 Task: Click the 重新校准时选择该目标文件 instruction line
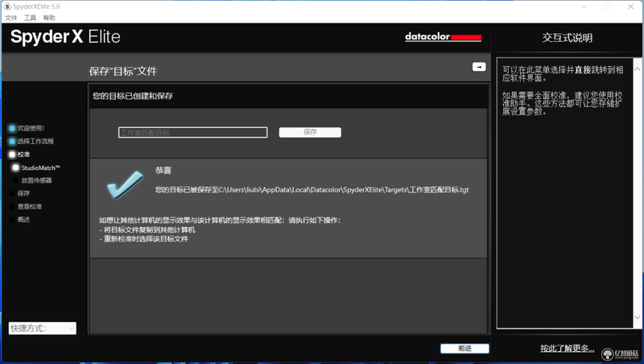pyautogui.click(x=143, y=238)
